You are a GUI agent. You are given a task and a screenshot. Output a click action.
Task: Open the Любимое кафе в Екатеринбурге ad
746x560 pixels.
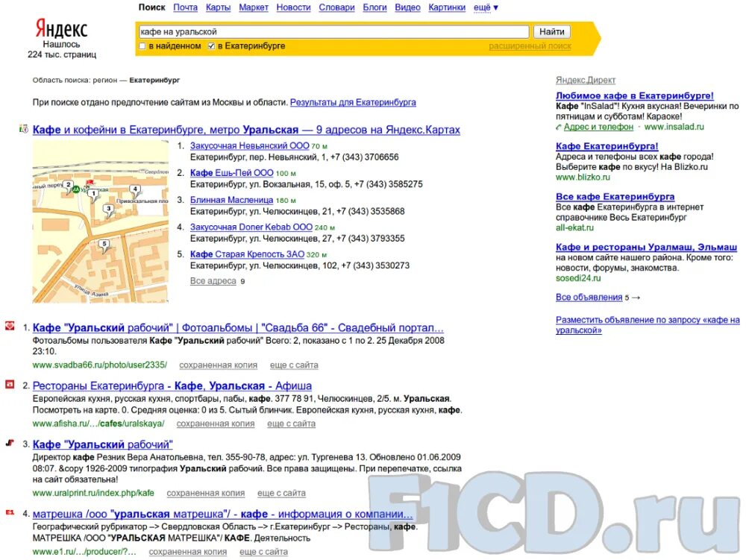[x=635, y=95]
